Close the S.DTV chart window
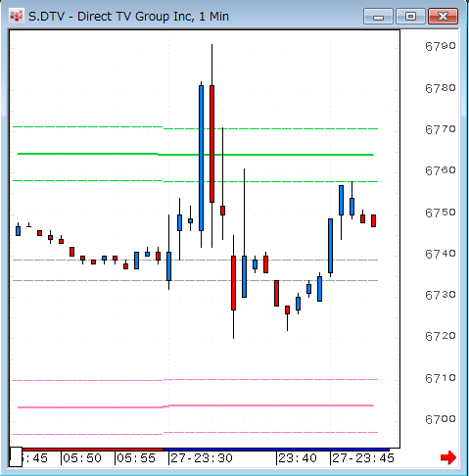The width and height of the screenshot is (469, 476). (443, 17)
